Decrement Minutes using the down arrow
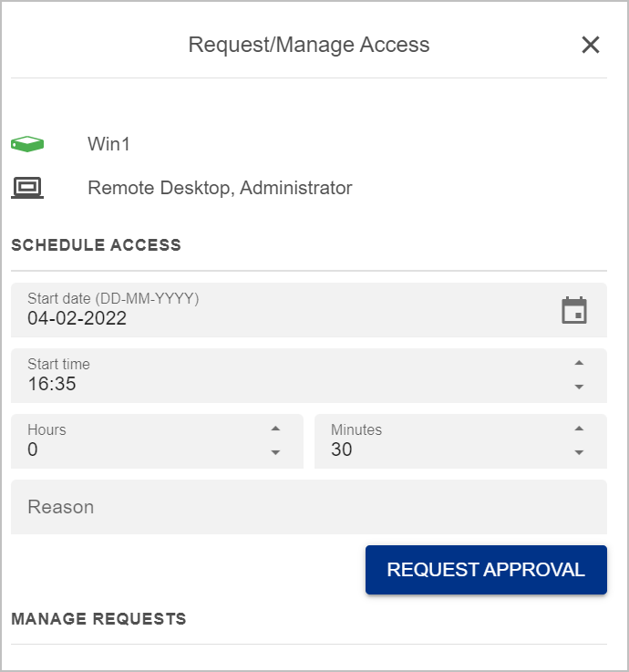This screenshot has width=629, height=672. (x=579, y=452)
